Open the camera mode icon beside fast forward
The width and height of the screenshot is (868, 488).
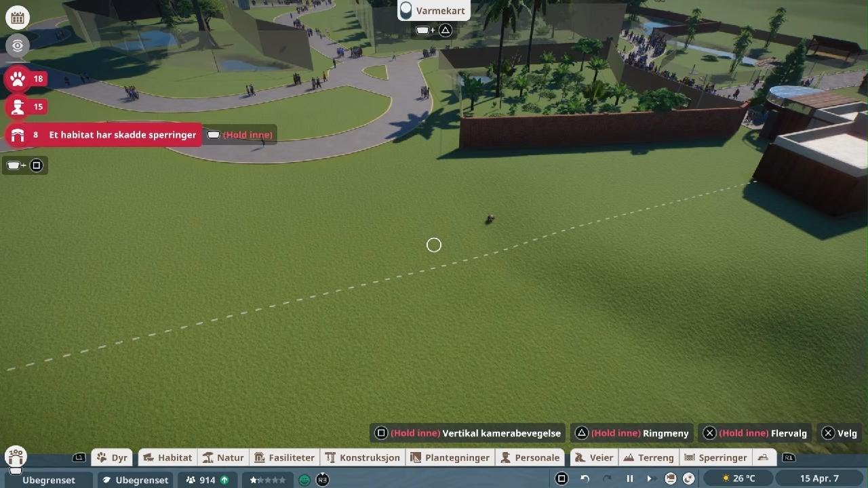point(670,479)
